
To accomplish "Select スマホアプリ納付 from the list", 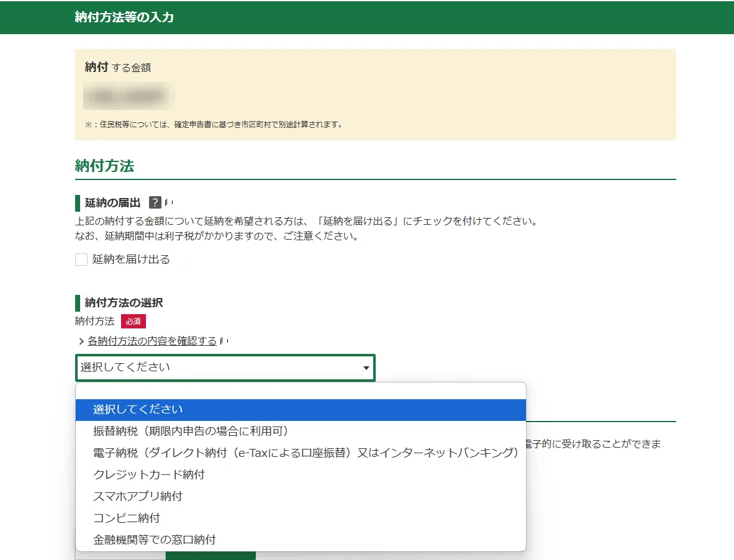I will [x=301, y=497].
